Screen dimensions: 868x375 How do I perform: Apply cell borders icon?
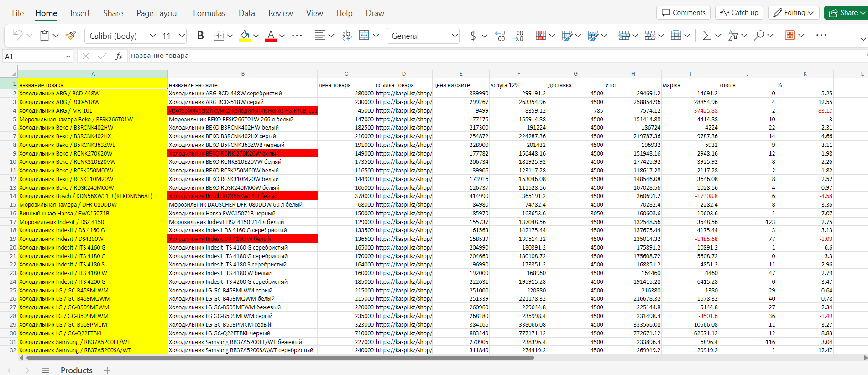click(219, 36)
